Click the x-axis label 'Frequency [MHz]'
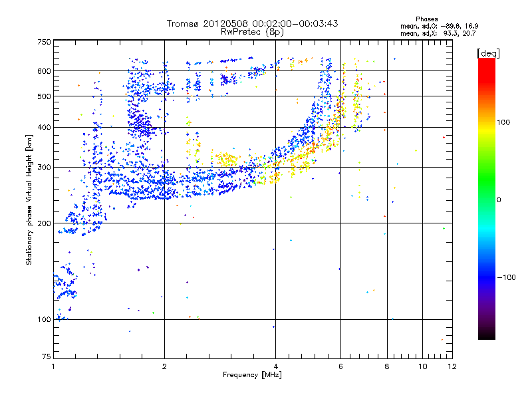Image resolution: width=532 pixels, height=399 pixels. coord(252,375)
